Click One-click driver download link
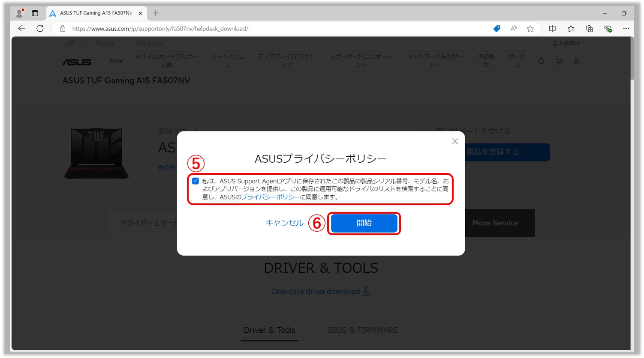 [321, 292]
